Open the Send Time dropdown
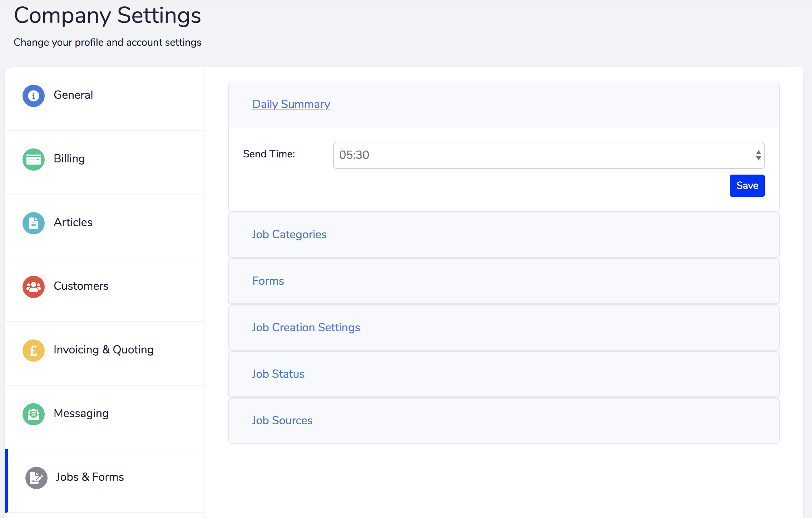 [x=549, y=155]
